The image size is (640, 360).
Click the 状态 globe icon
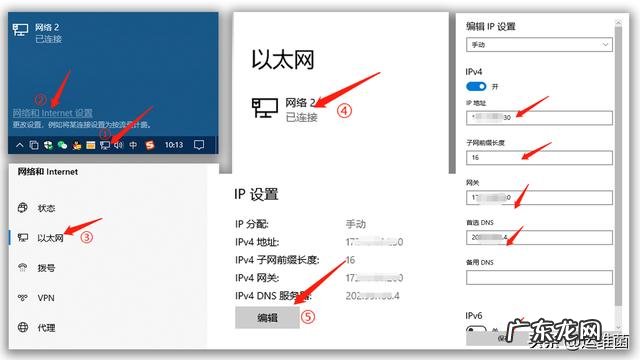coord(23,208)
